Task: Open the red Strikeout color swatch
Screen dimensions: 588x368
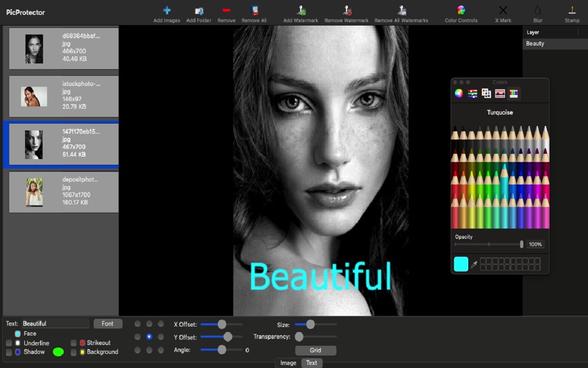Action: point(82,343)
